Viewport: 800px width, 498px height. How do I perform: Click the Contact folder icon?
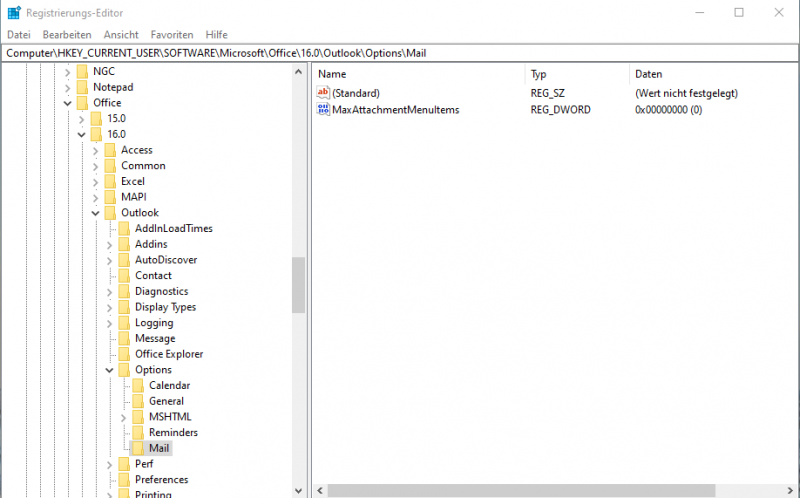124,276
